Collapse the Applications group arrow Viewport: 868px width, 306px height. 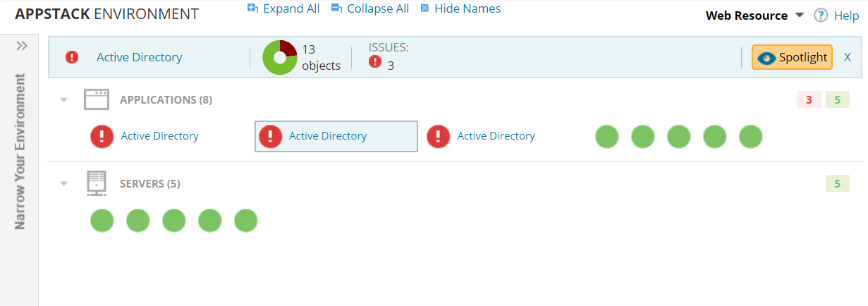[64, 100]
